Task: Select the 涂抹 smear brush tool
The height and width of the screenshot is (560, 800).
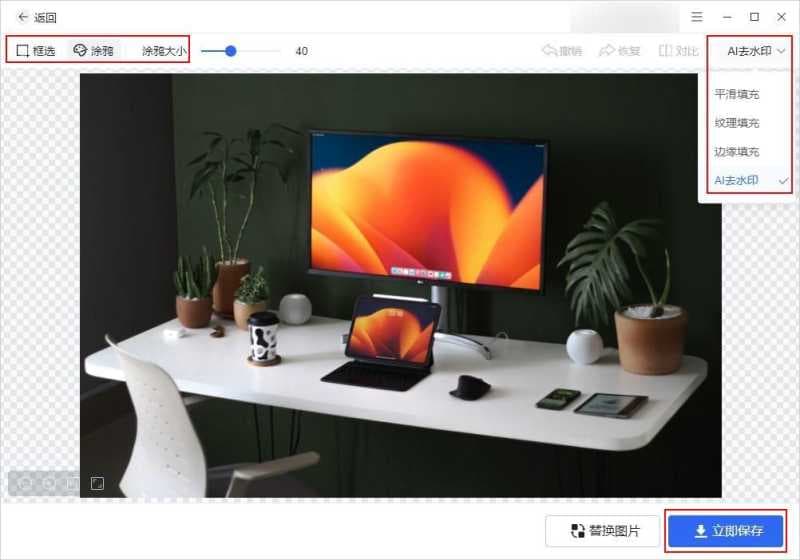Action: coord(94,50)
